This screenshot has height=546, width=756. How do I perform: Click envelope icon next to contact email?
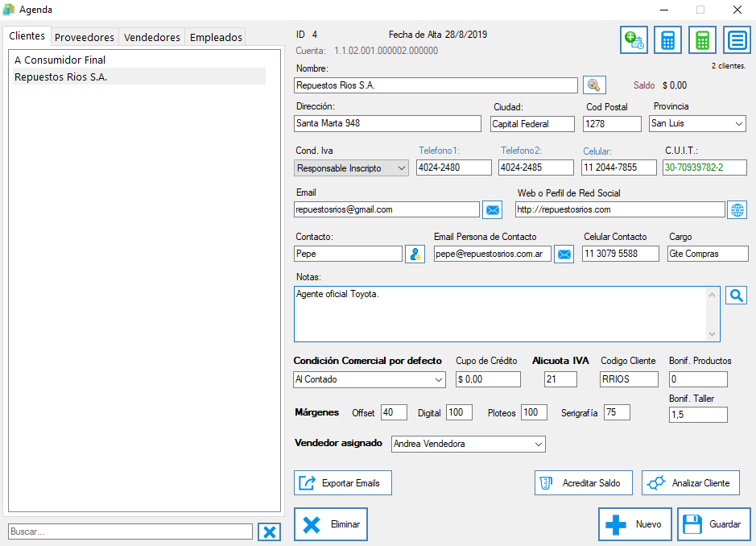pos(564,254)
